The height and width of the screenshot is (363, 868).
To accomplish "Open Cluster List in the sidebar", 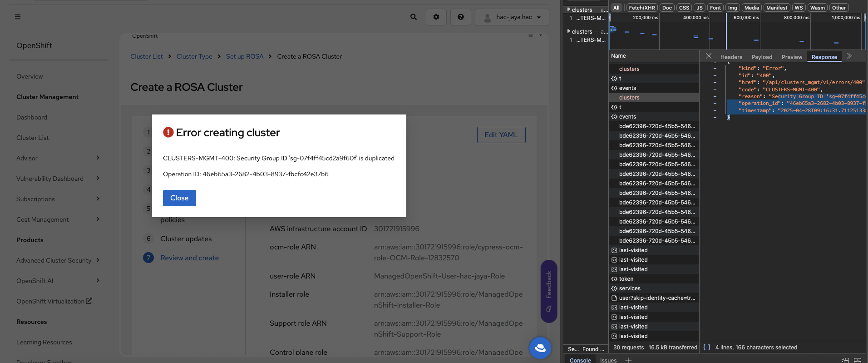I will click(x=33, y=138).
